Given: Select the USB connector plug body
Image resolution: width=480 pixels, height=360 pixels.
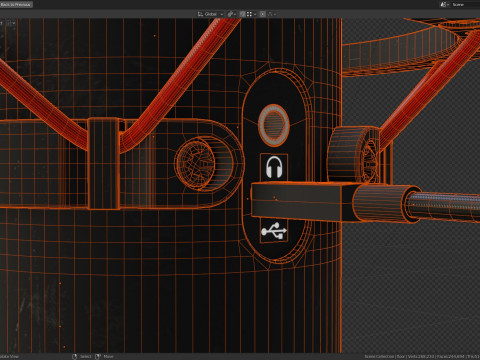Looking at the screenshot, I should 297,201.
